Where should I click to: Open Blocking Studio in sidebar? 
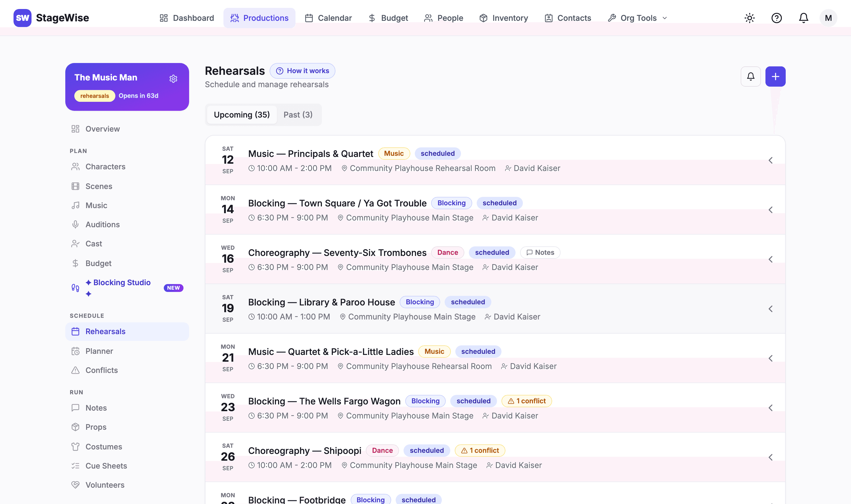[x=127, y=288]
